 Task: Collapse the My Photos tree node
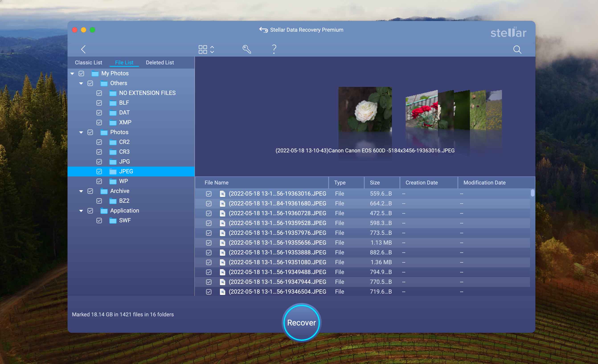[72, 74]
